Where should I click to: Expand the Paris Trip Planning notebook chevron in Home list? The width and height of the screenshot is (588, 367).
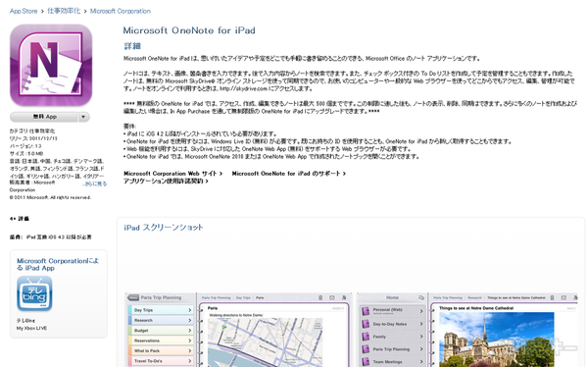[x=421, y=349]
